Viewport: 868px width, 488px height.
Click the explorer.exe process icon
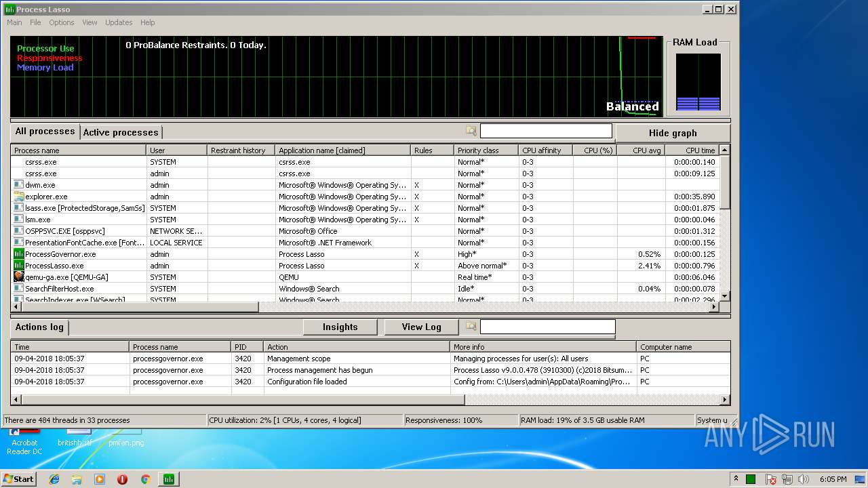tap(19, 197)
